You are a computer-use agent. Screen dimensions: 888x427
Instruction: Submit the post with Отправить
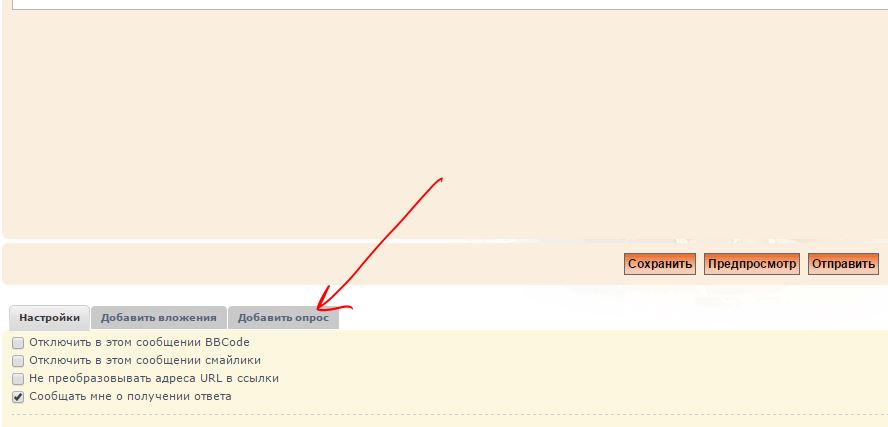coord(843,264)
